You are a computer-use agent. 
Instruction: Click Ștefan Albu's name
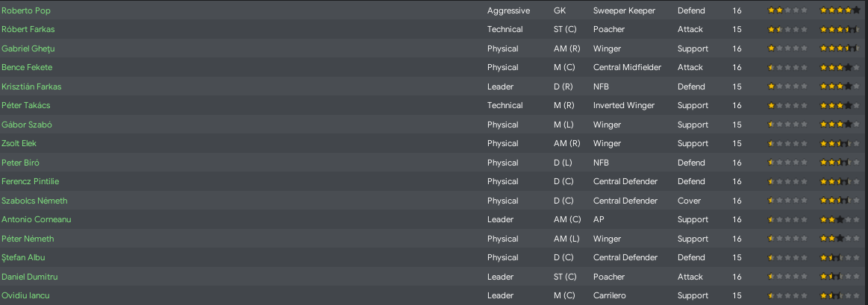[x=23, y=257]
